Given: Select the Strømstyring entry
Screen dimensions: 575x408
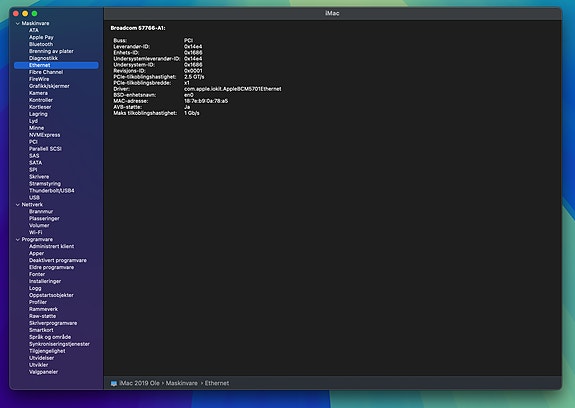Looking at the screenshot, I should click(x=45, y=184).
